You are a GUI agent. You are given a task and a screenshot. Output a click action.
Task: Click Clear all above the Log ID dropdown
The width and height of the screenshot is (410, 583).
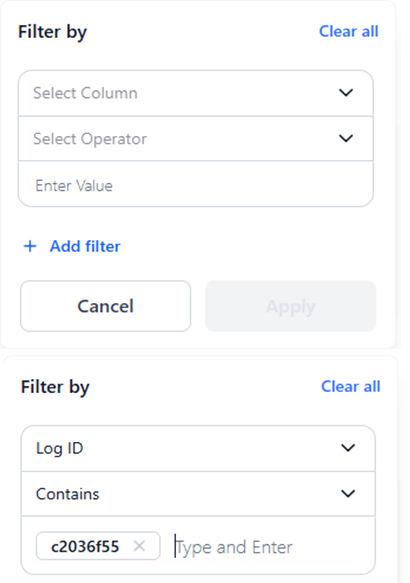[x=351, y=386]
